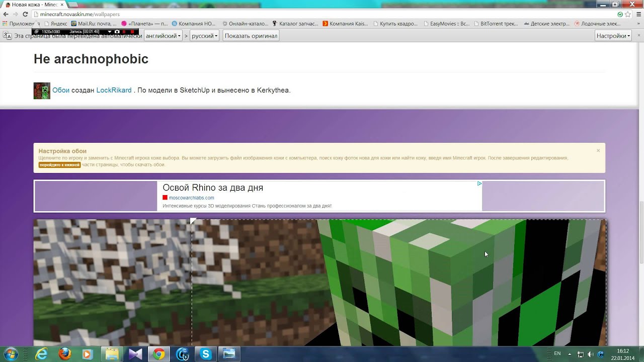Click the address bar URL field
Image resolution: width=644 pixels, height=362 pixels.
[x=322, y=14]
